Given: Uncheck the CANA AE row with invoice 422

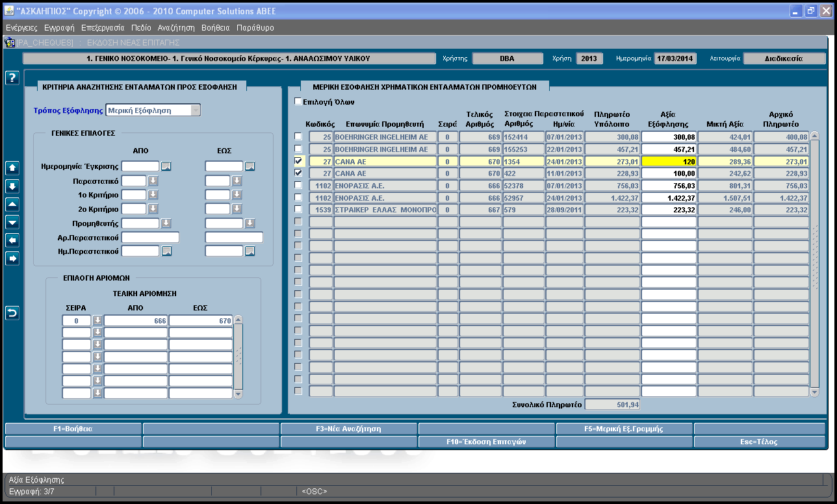Looking at the screenshot, I should 298,173.
